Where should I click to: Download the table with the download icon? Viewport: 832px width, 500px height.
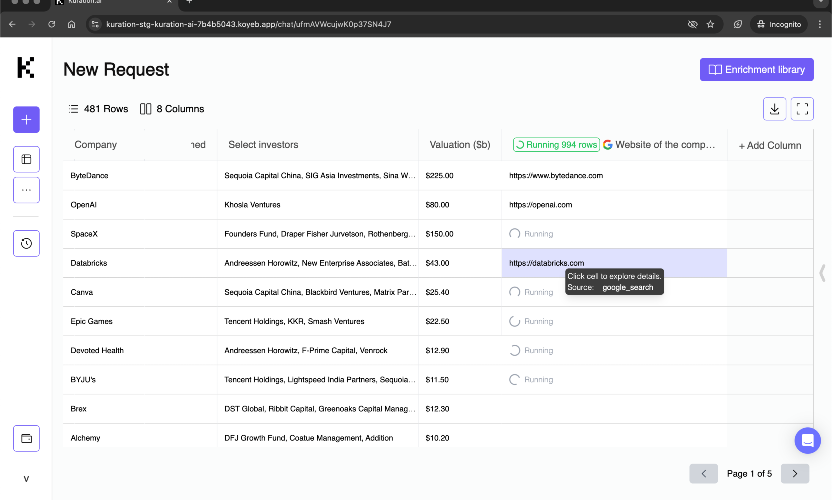coord(775,109)
